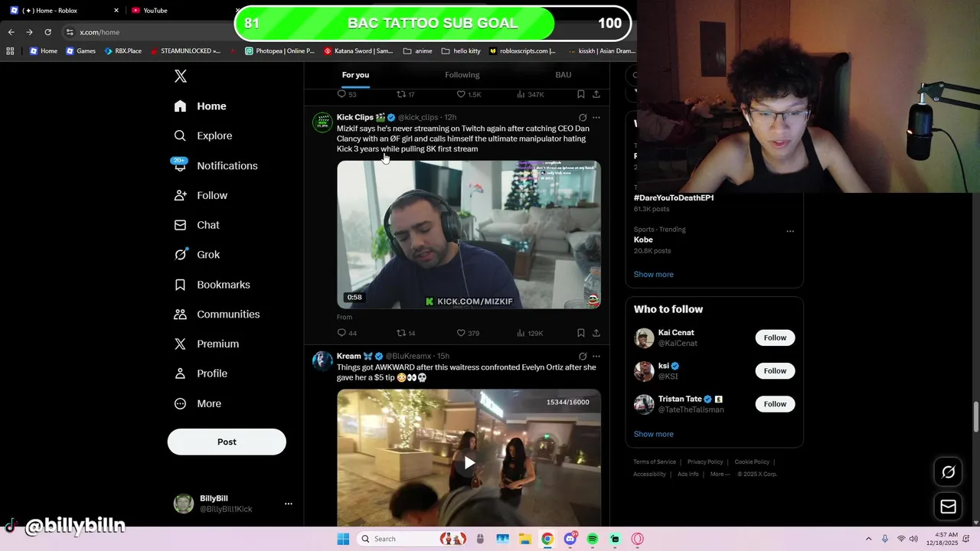The height and width of the screenshot is (551, 980).
Task: Open BillyBill account menu dots
Action: (289, 504)
